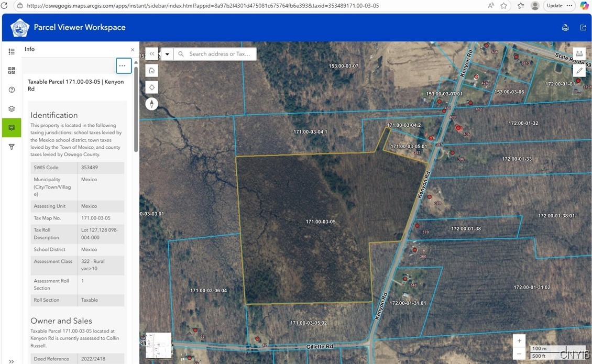Open the basemap gallery grid icon
592x364 pixels.
pyautogui.click(x=12, y=71)
